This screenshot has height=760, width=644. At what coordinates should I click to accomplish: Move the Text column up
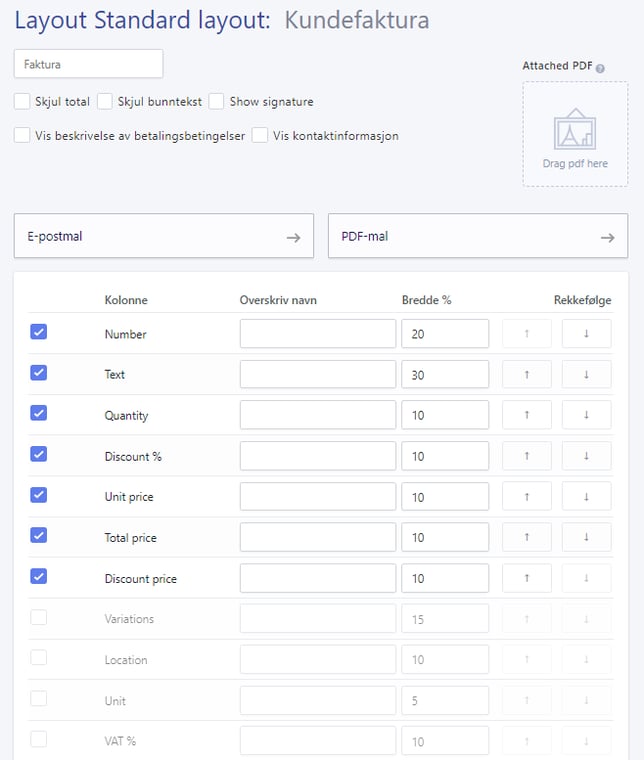coord(526,374)
